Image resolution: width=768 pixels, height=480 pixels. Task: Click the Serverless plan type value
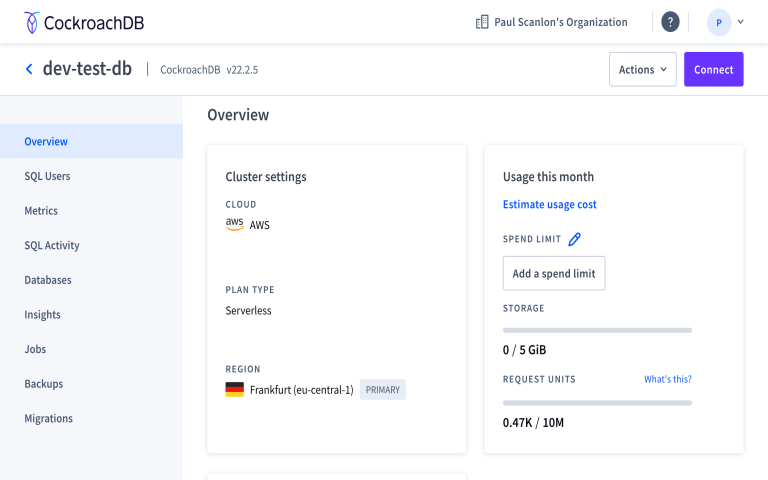248,311
